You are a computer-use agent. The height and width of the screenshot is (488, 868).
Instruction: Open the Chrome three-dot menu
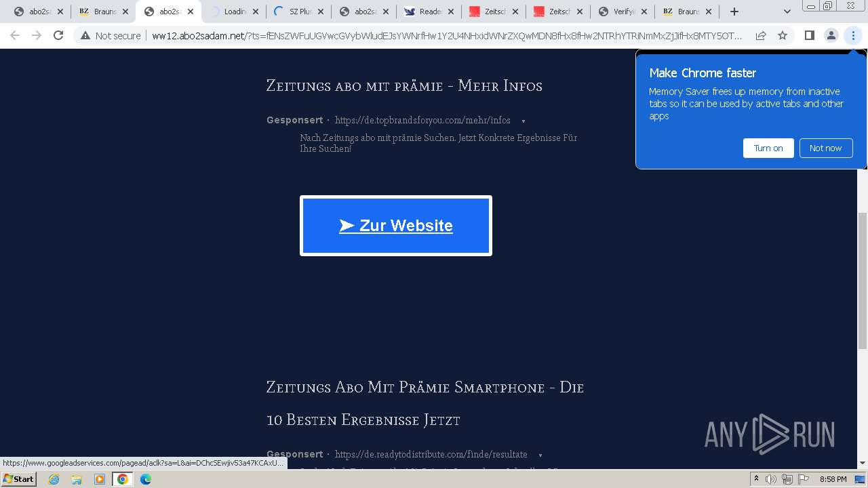tap(853, 35)
